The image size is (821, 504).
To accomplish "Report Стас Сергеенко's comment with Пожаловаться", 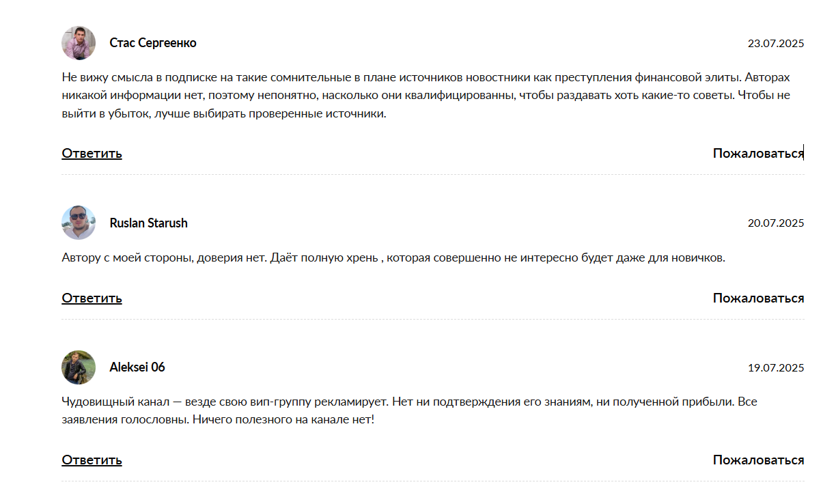I will click(757, 153).
